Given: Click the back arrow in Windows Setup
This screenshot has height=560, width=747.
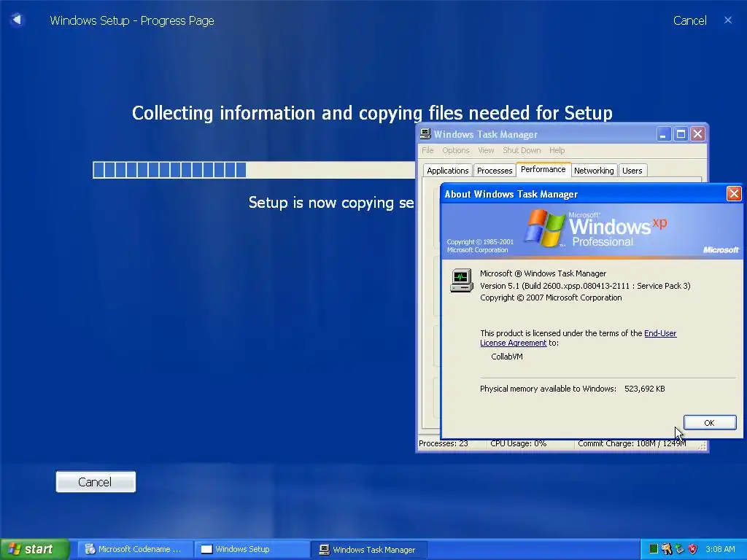Looking at the screenshot, I should pos(17,20).
